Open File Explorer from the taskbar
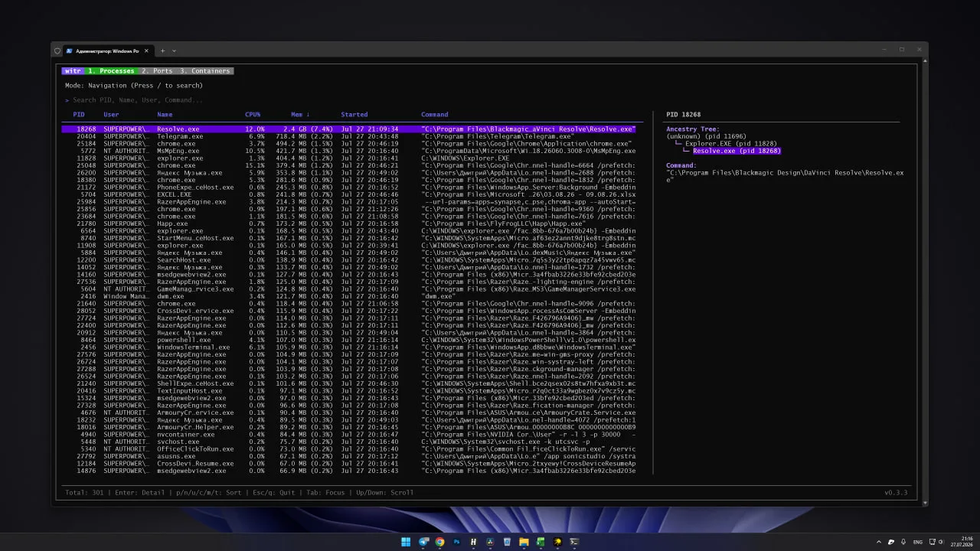The height and width of the screenshot is (551, 980). pyautogui.click(x=524, y=542)
